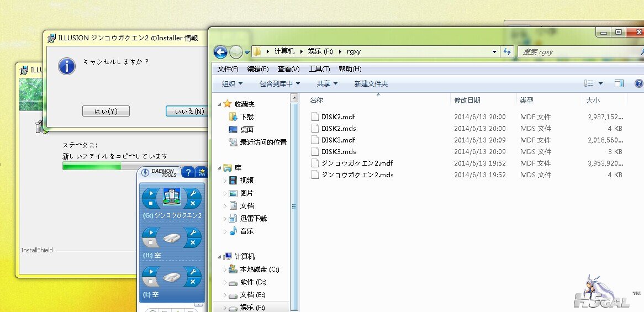Open the 共享 dropdown
The width and height of the screenshot is (644, 312).
coord(327,83)
